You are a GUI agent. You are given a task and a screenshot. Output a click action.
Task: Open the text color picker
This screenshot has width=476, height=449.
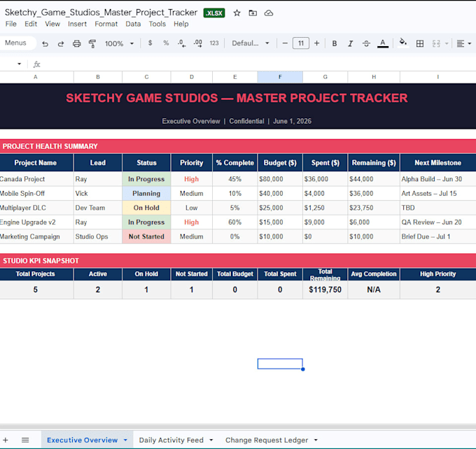click(x=383, y=43)
